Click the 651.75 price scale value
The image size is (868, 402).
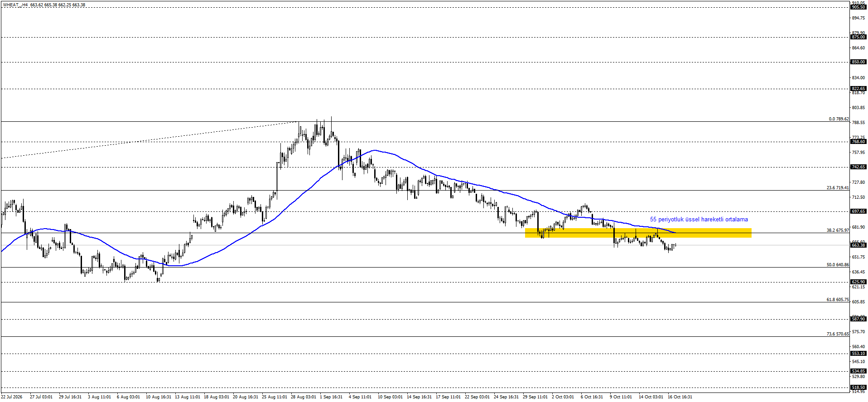tap(858, 257)
